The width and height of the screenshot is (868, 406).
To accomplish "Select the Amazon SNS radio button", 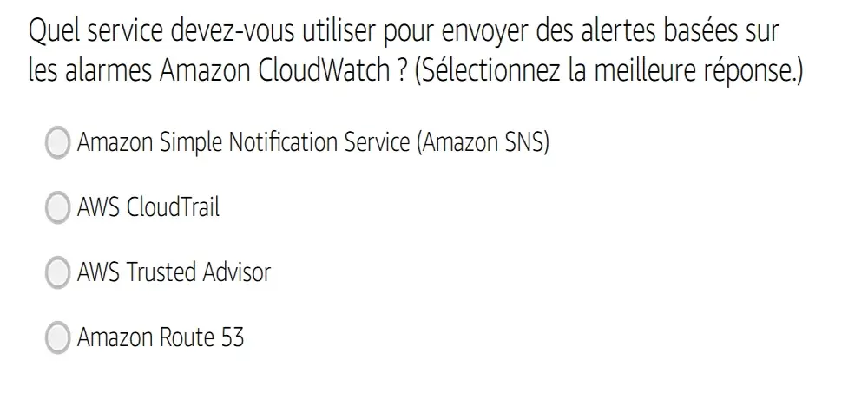I will 57,142.
